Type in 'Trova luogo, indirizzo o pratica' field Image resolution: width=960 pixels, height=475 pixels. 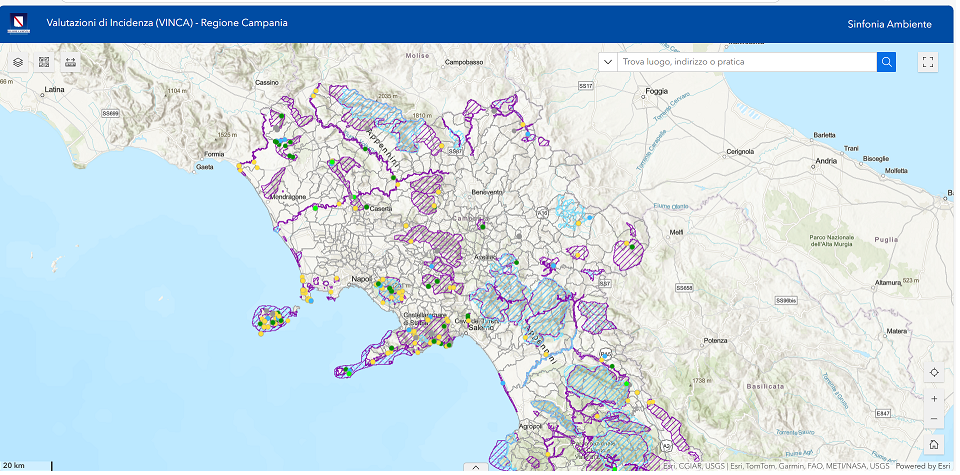(745, 62)
